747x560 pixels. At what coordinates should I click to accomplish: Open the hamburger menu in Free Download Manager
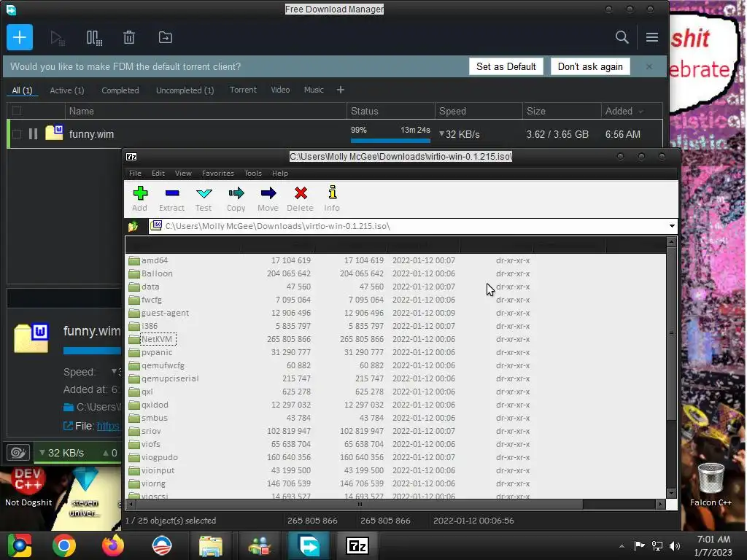click(x=652, y=37)
